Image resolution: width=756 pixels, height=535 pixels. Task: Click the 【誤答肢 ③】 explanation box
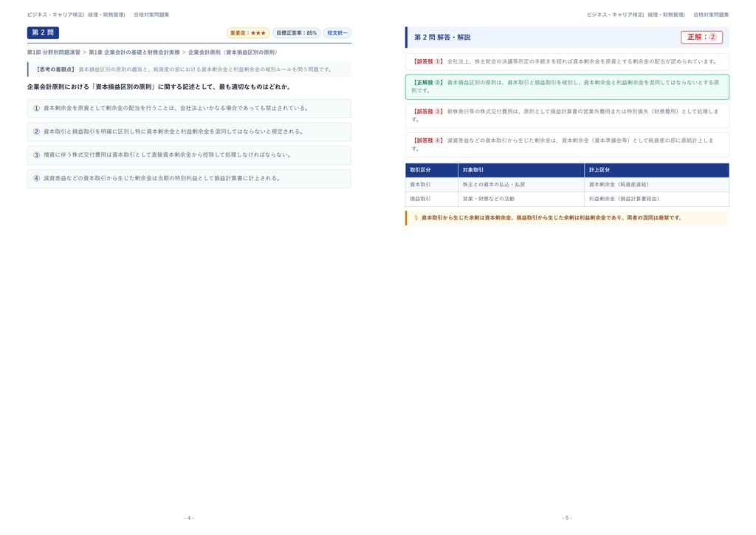(x=567, y=116)
